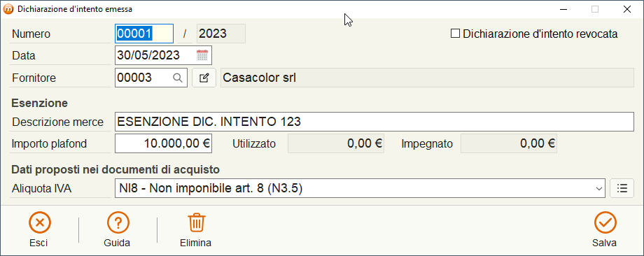644x256 pixels.
Task: Click the Esci exit icon
Action: coord(39,222)
